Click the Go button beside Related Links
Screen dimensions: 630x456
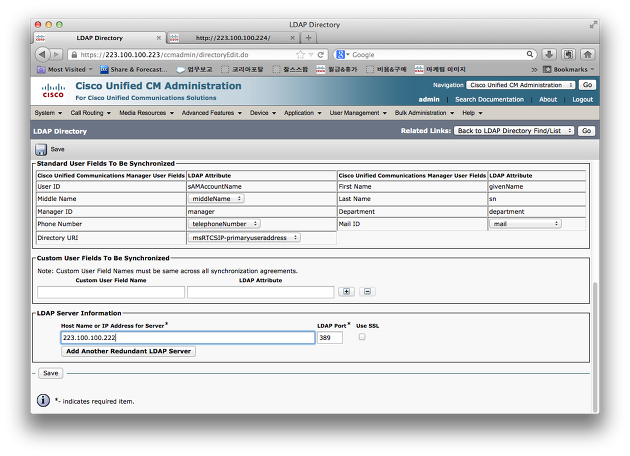587,131
